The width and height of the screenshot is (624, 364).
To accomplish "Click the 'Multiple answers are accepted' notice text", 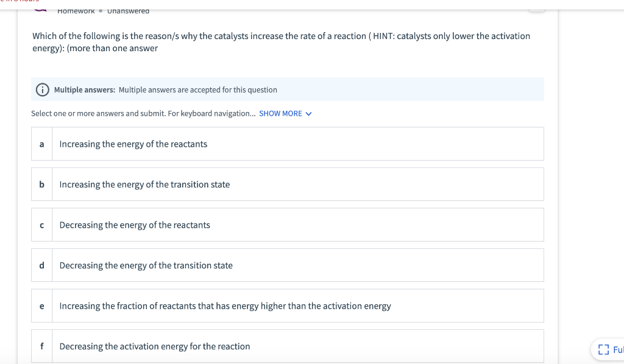I will tap(197, 90).
